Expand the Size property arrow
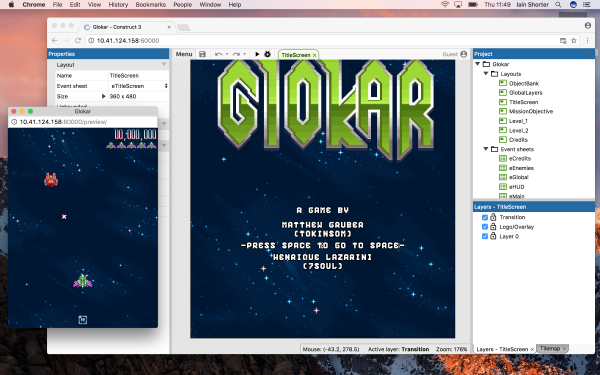Viewport: 600px width, 375px height. click(103, 96)
